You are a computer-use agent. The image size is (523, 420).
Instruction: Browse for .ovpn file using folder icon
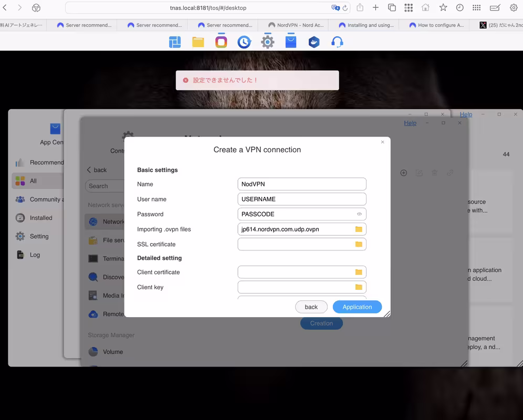click(x=359, y=229)
